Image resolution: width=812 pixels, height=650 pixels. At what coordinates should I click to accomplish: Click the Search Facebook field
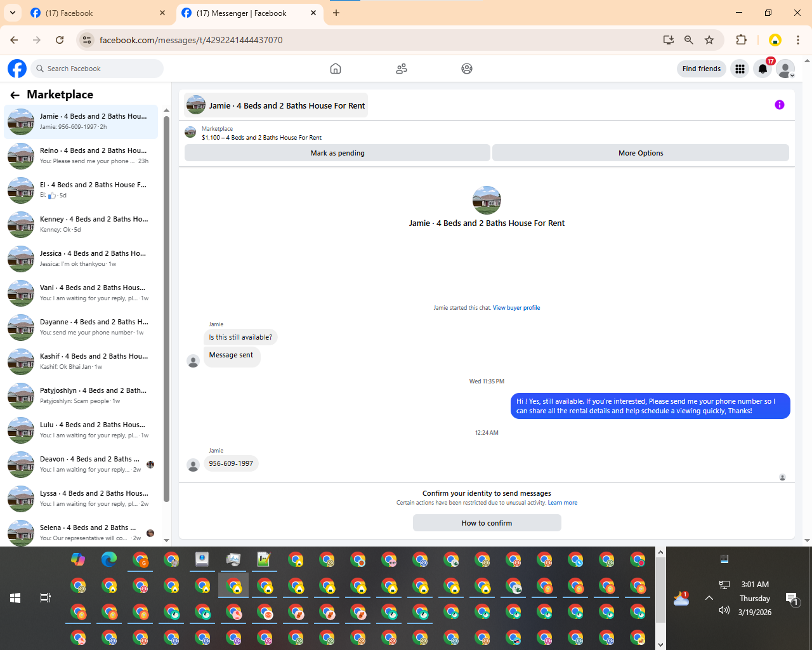click(x=96, y=69)
